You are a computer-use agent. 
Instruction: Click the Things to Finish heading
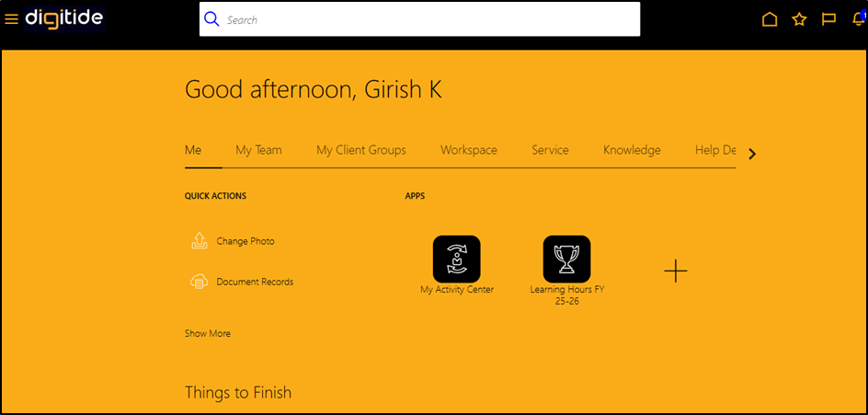[x=238, y=393]
